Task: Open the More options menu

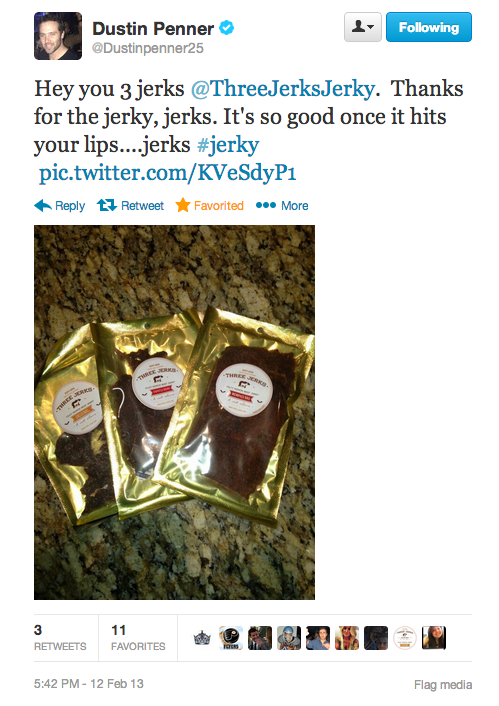Action: pyautogui.click(x=282, y=206)
